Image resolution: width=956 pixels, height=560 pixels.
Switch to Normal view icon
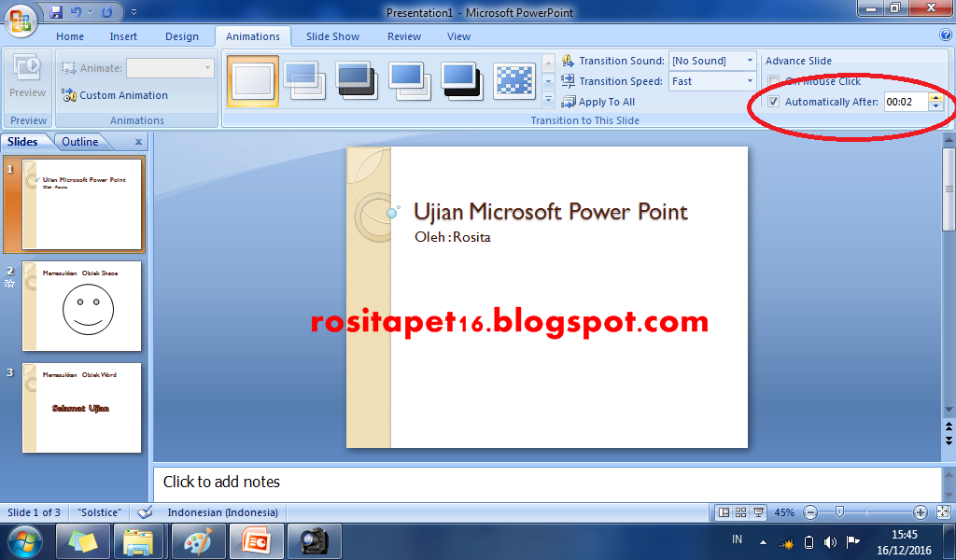724,512
